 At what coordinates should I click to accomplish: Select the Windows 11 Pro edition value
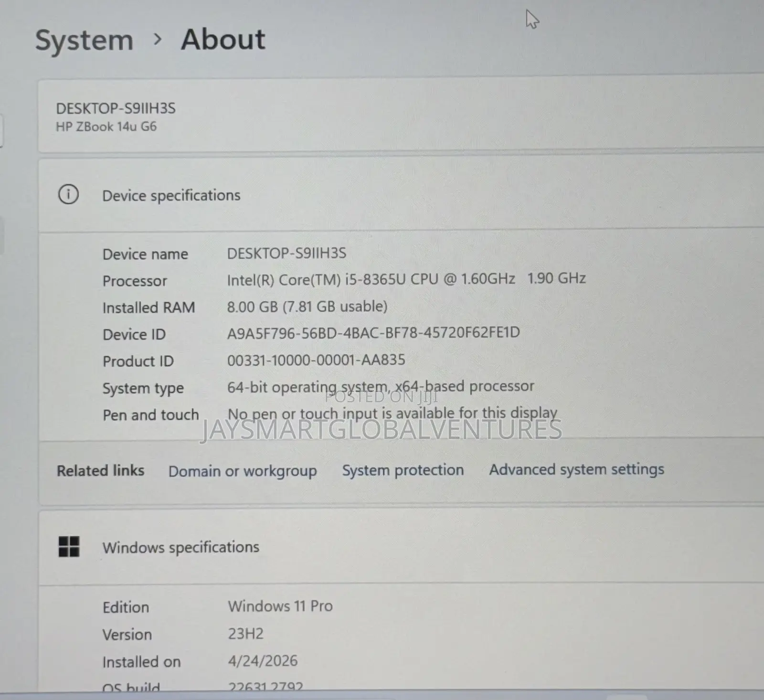click(280, 606)
